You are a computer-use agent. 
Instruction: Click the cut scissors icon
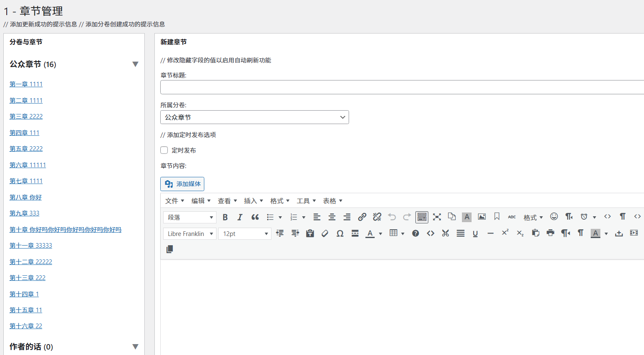point(446,233)
